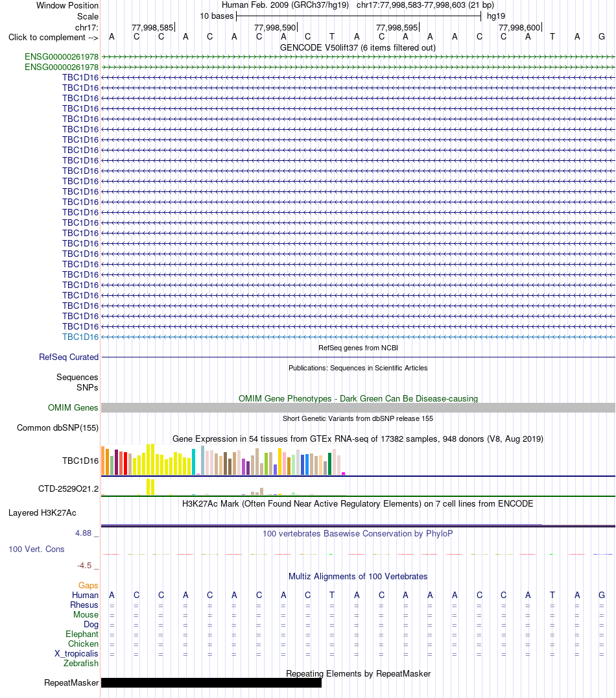
Task: Open Repeating Elements by RepeatMasker title
Action: [359, 673]
